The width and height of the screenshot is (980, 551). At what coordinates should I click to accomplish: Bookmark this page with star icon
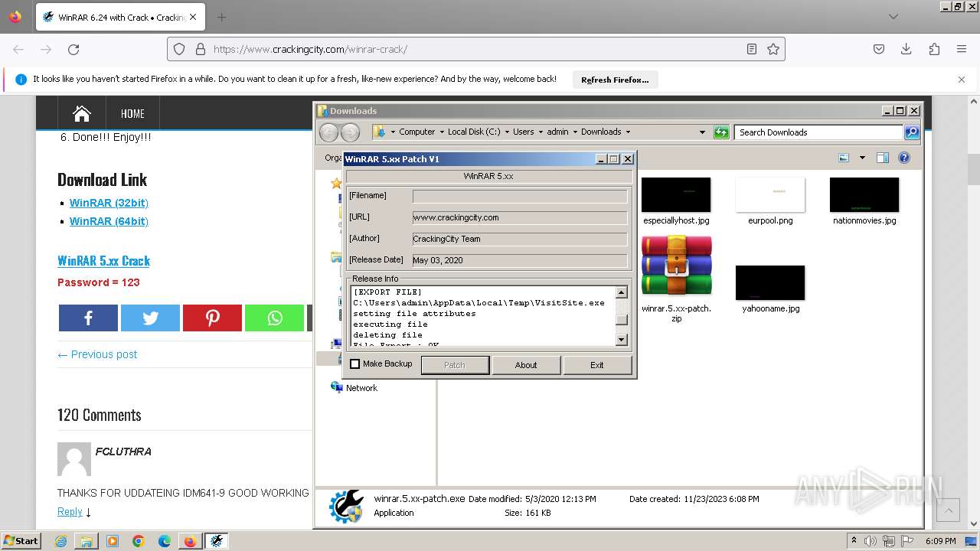pos(773,49)
